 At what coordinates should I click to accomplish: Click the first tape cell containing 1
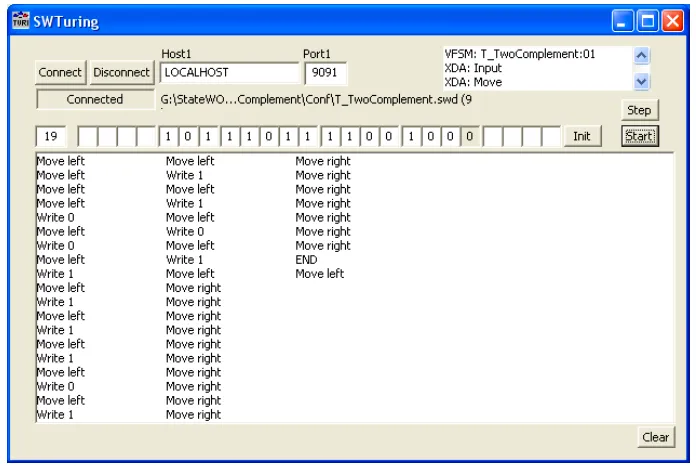pos(170,136)
